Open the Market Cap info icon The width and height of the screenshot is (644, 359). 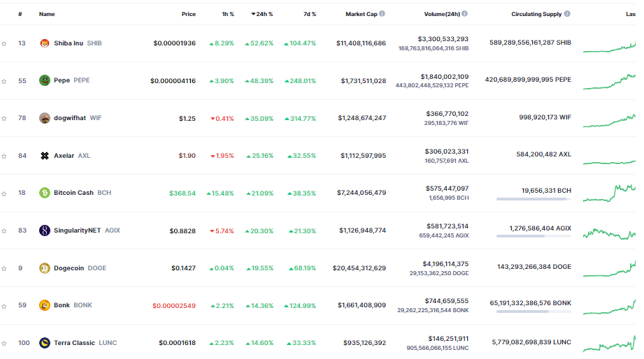tap(382, 13)
